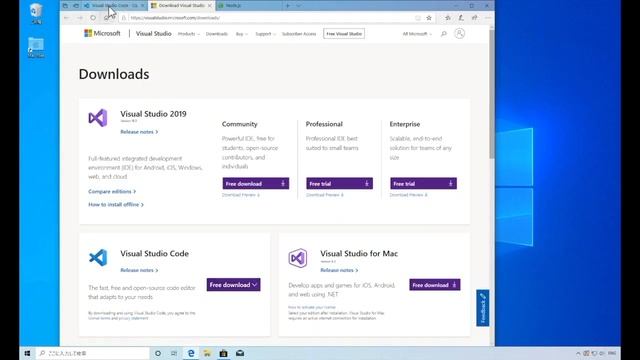Show the tabs you've set aside
The width and height of the screenshot is (640, 360).
pos(65,6)
